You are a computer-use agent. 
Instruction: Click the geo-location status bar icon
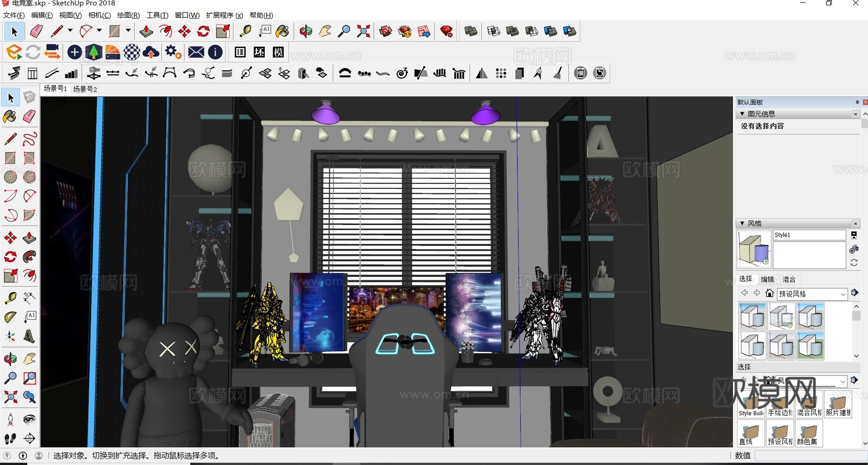pos(7,455)
